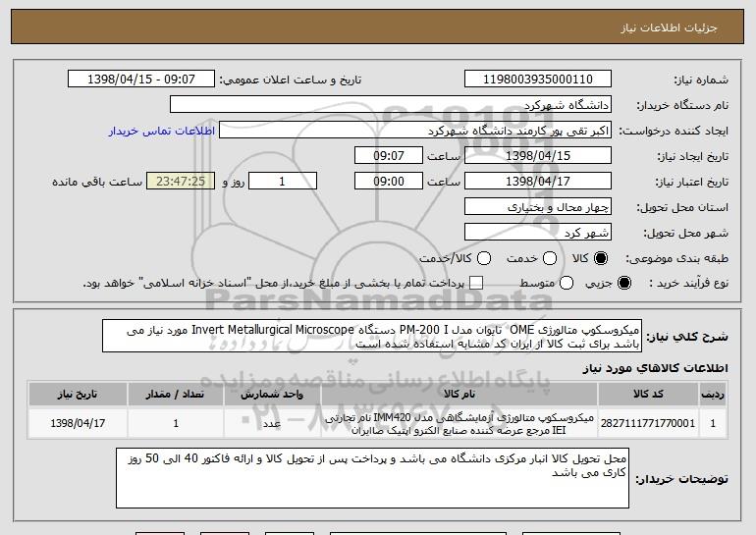Click the IMM420 microscope product name cell
This screenshot has width=756, height=535.
459,423
